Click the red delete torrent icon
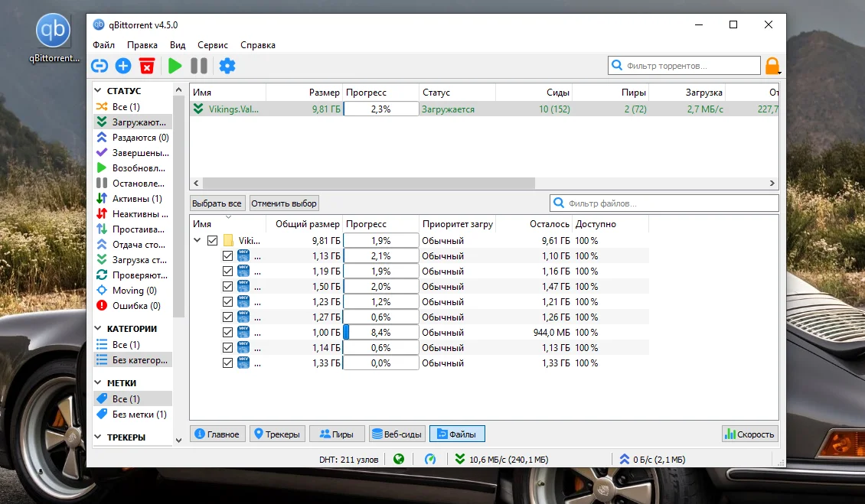Image resolution: width=865 pixels, height=504 pixels. [x=147, y=66]
